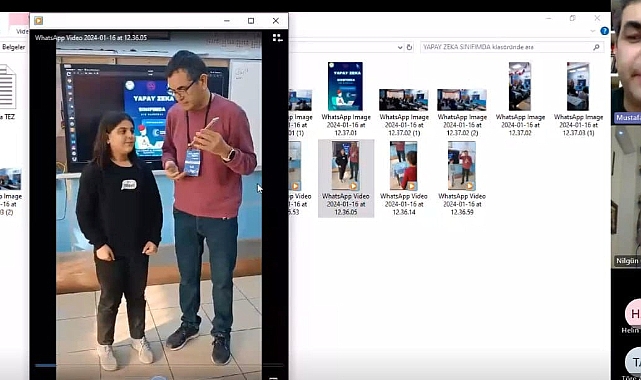This screenshot has height=380, width=641.
Task: Select WhatsApp Image 12.37.02 (2) file
Action: (462, 112)
